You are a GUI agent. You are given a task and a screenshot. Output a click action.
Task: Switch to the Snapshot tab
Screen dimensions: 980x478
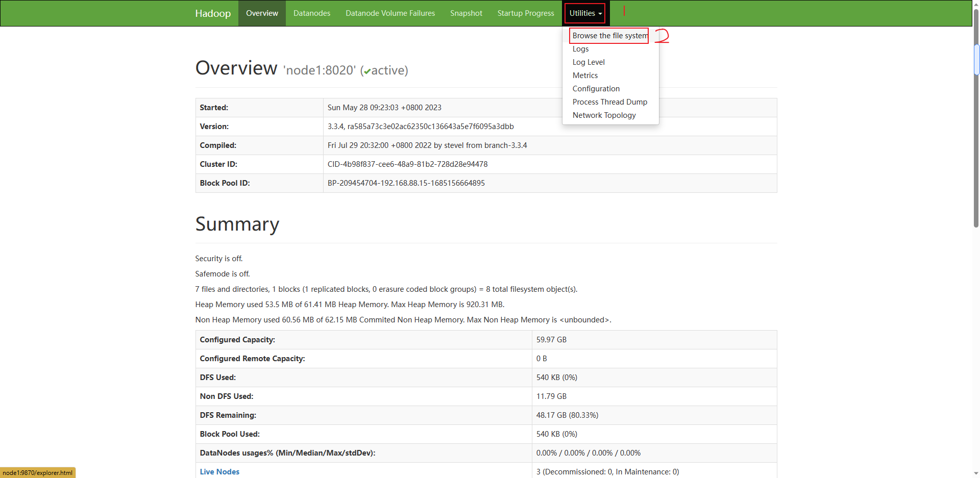click(466, 13)
